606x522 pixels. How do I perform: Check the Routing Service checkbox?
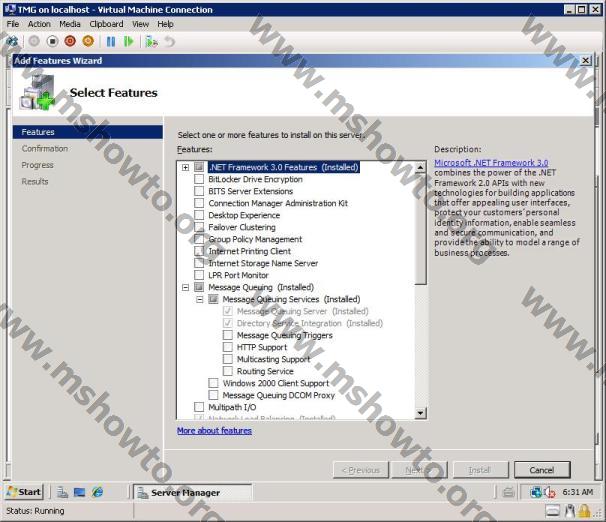click(228, 371)
